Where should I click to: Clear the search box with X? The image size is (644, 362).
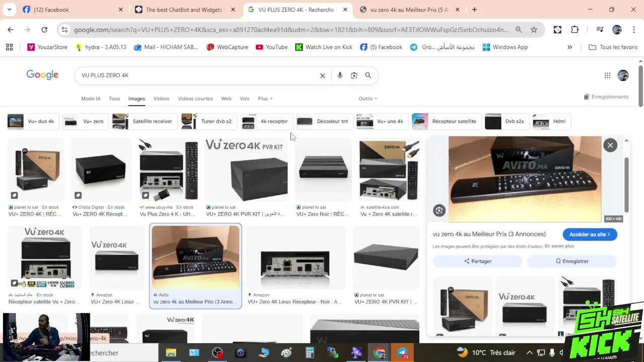pyautogui.click(x=323, y=75)
